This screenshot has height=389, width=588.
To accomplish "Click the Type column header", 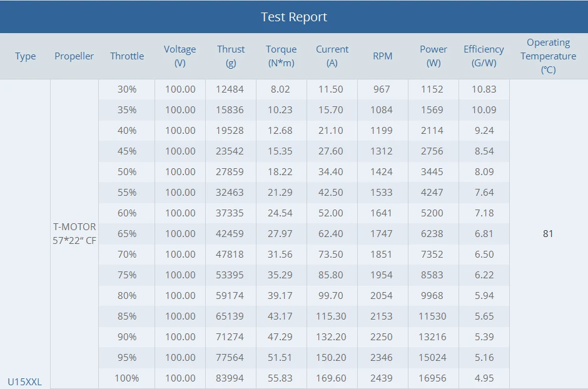I will pyautogui.click(x=25, y=56).
